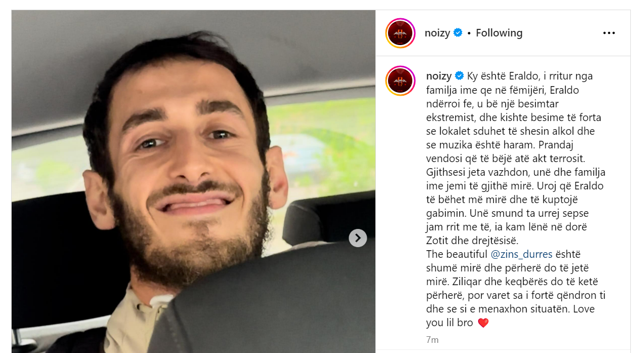Screen dimensions: 644x353
Task: Click the selfie photo of the bearded man
Action: 193,181
